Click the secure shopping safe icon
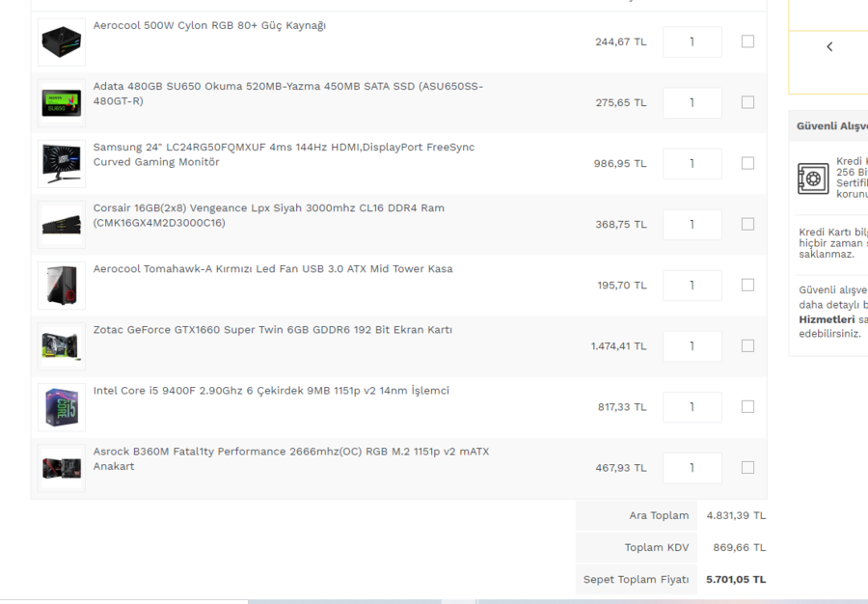 813,178
